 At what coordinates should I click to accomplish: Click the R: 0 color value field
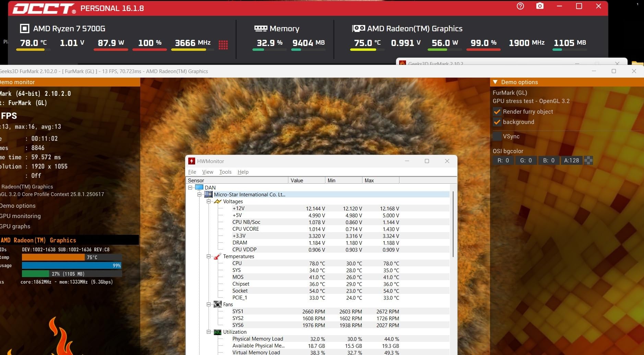(x=503, y=160)
